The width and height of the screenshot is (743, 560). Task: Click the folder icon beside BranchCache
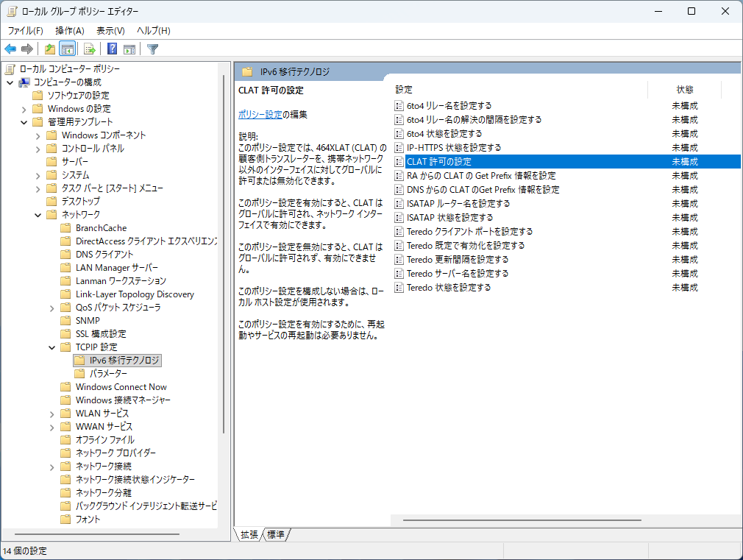pos(66,228)
